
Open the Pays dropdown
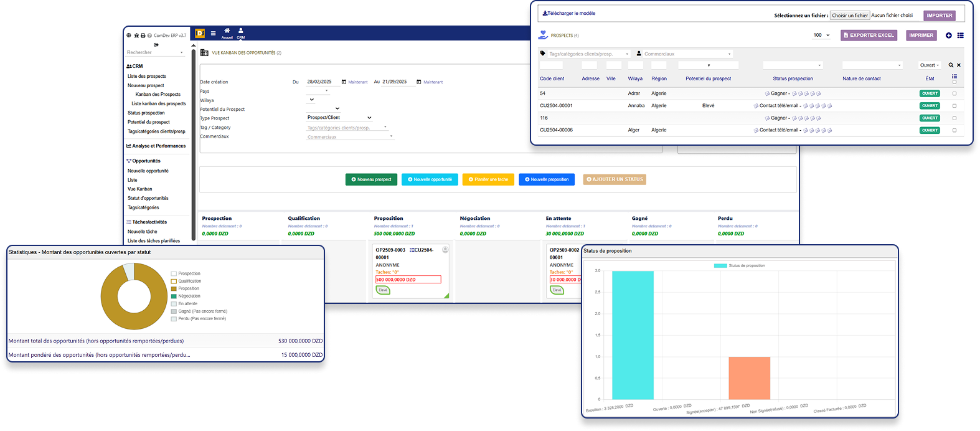click(318, 91)
